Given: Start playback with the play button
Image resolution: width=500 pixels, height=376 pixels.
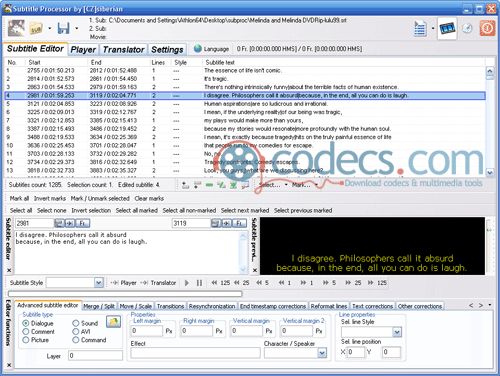Looking at the screenshot, I should point(187,283).
